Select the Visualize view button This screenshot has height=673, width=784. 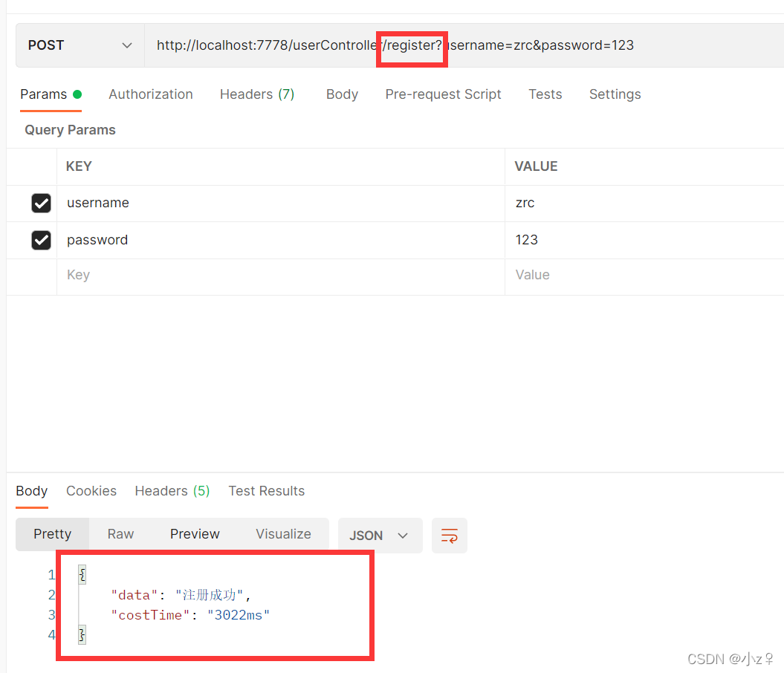[x=283, y=534]
